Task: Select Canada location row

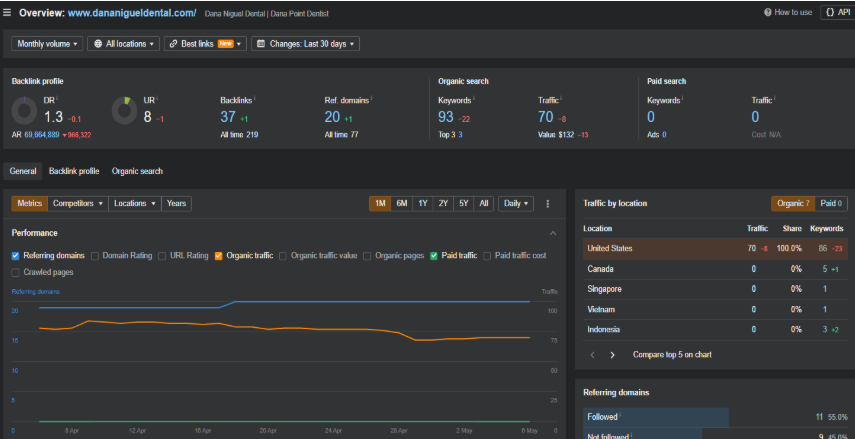Action: 715,269
